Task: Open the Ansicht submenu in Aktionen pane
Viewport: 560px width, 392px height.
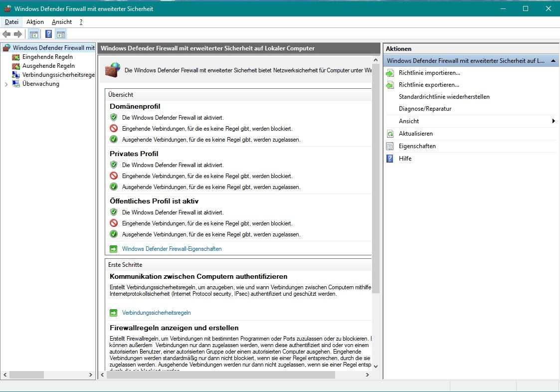Action: [409, 121]
